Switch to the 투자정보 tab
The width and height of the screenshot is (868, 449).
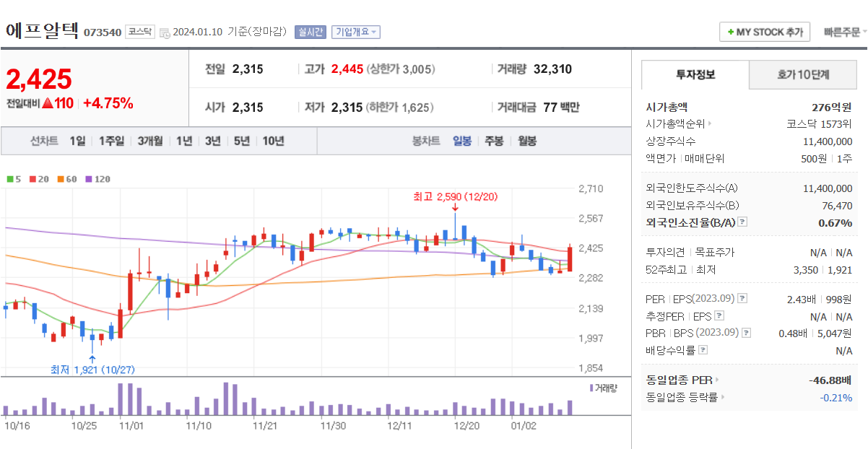click(695, 74)
